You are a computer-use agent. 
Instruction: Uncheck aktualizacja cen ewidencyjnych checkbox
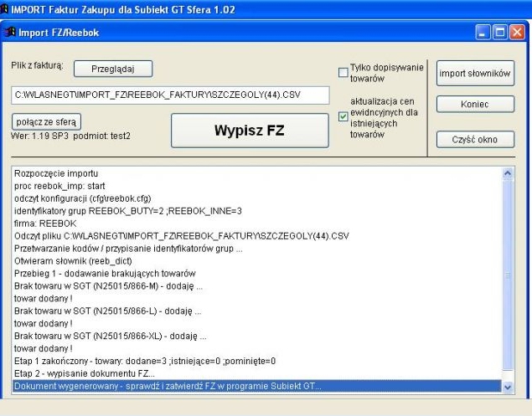(x=343, y=116)
